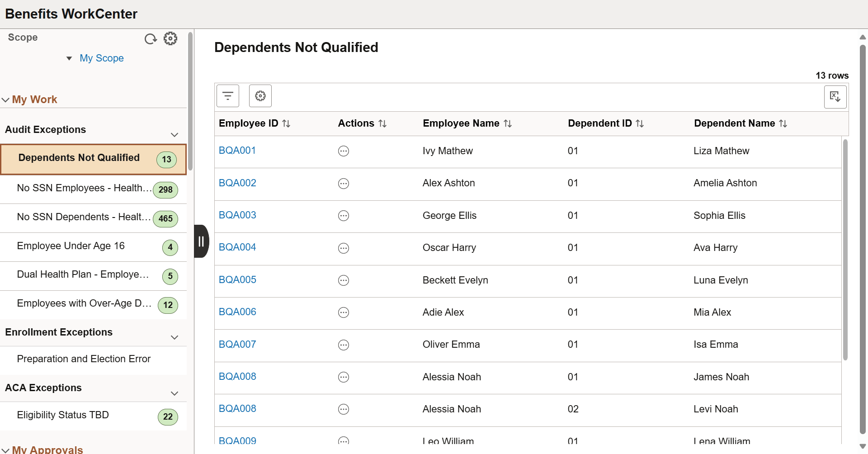868x454 pixels.
Task: Open the My Scope link
Action: click(102, 58)
